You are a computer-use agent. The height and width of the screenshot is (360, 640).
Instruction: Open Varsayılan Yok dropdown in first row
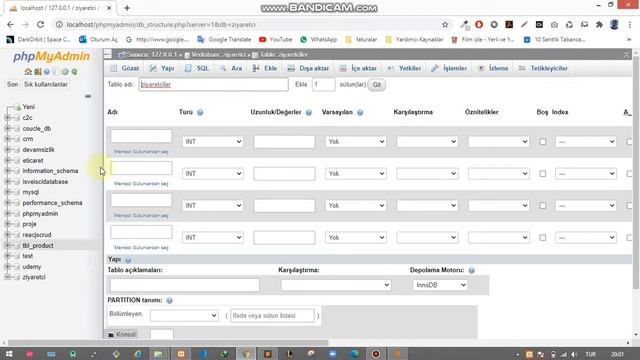pyautogui.click(x=356, y=142)
